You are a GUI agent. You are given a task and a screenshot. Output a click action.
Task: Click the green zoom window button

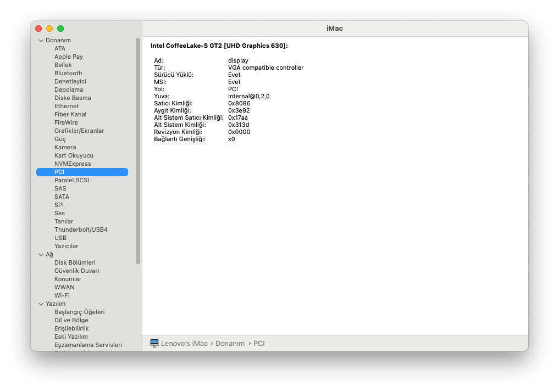point(60,29)
